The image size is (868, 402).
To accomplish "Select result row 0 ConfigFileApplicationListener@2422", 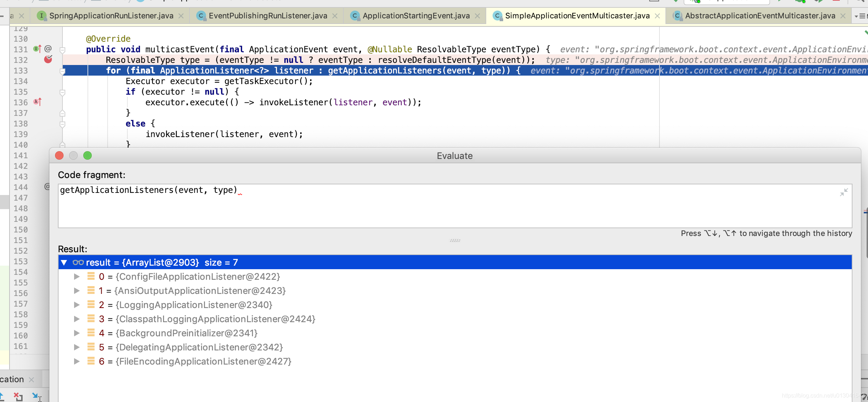I will coord(455,277).
